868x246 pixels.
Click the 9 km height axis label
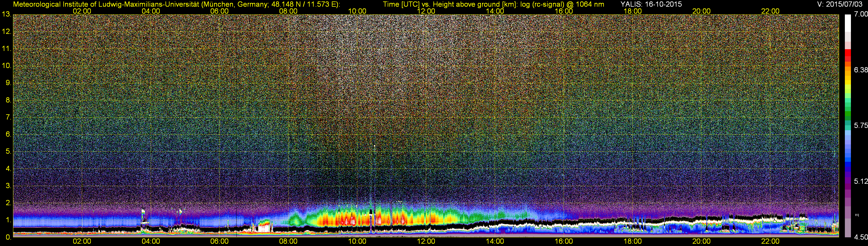(x=8, y=83)
